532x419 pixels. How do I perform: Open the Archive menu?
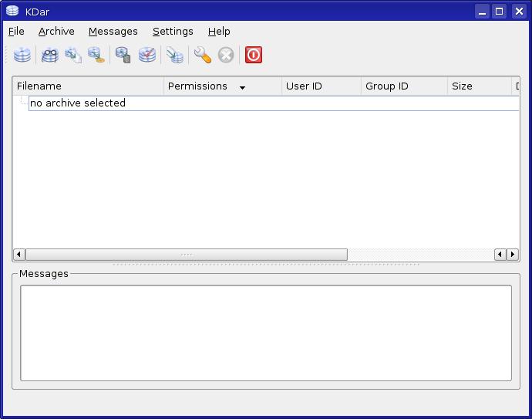pos(56,32)
